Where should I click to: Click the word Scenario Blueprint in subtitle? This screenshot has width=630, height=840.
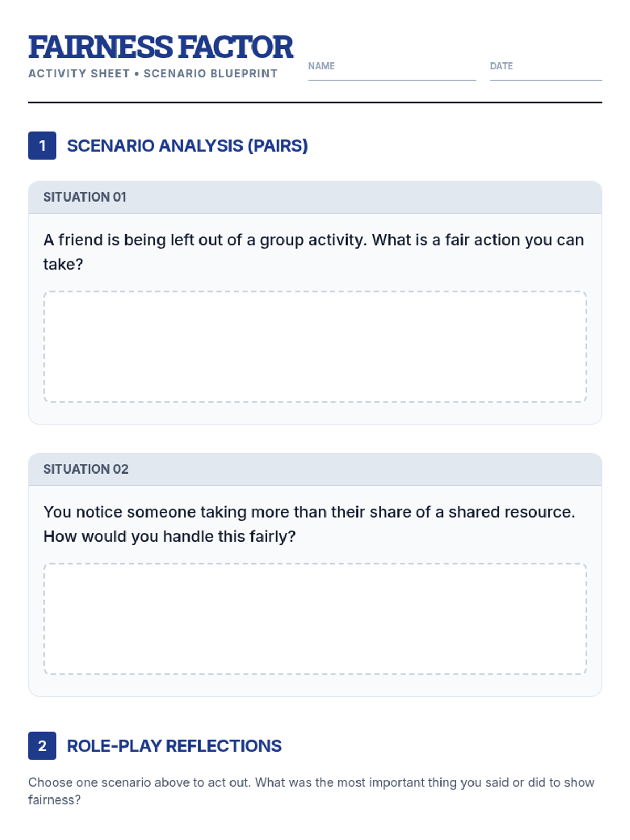coord(211,73)
